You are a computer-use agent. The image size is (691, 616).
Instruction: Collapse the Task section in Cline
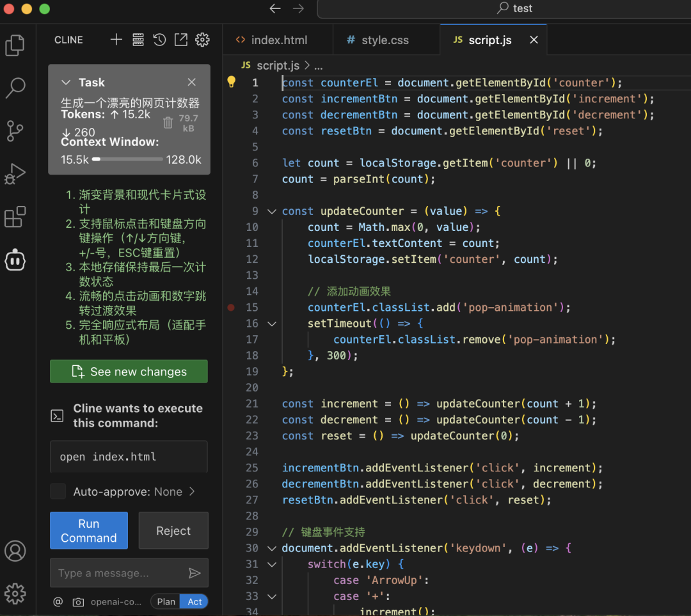[x=66, y=82]
